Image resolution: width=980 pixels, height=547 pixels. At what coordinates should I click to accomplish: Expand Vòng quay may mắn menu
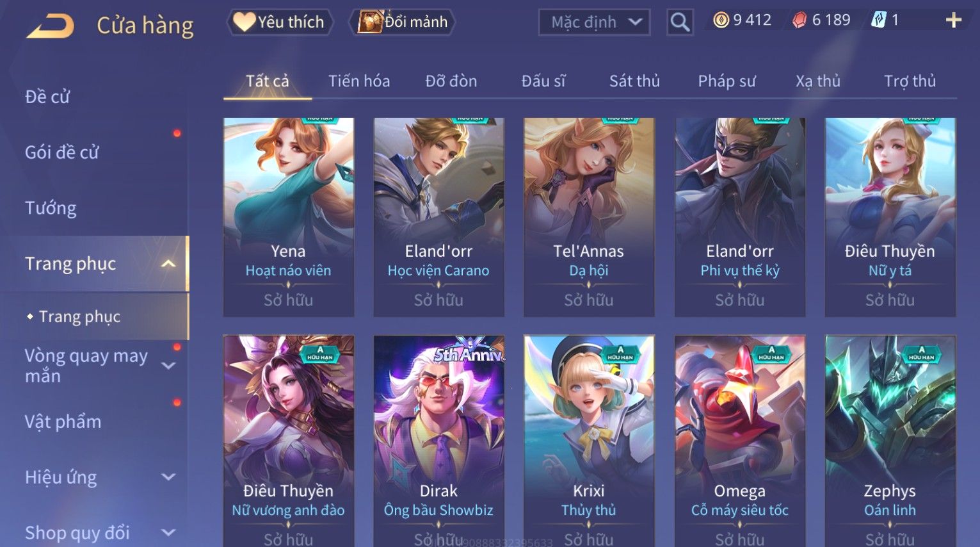pyautogui.click(x=168, y=366)
